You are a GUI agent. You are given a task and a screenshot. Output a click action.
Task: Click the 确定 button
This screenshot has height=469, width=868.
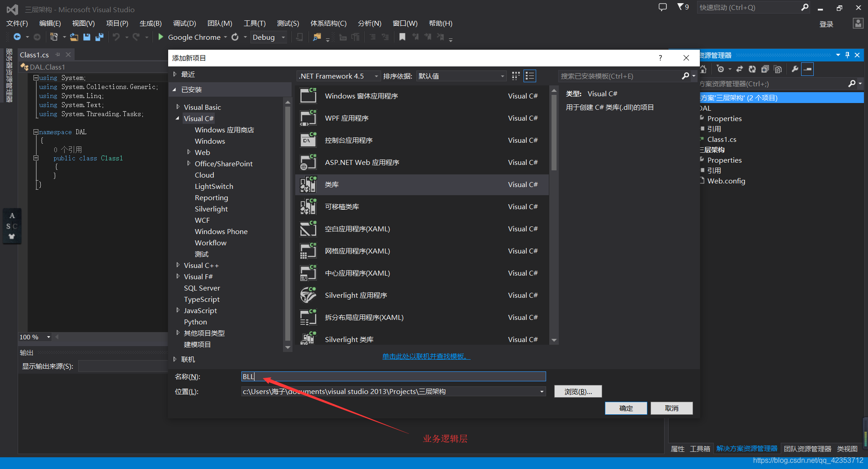tap(626, 408)
